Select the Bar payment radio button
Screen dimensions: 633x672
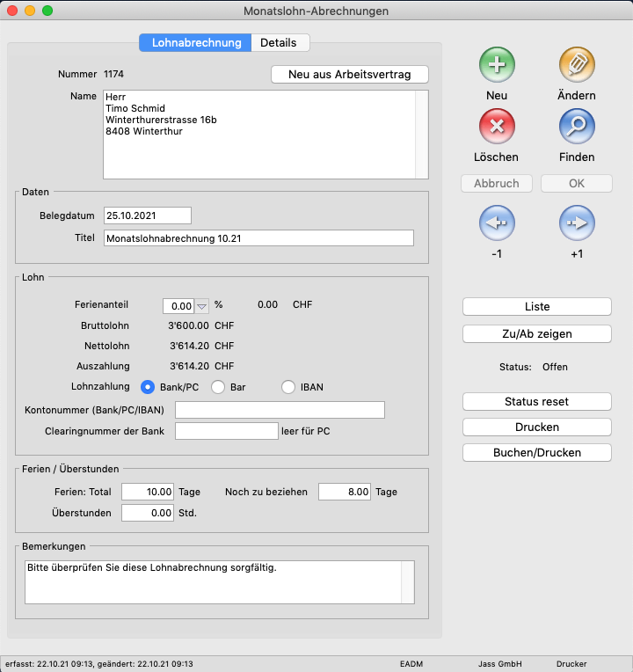(x=218, y=387)
